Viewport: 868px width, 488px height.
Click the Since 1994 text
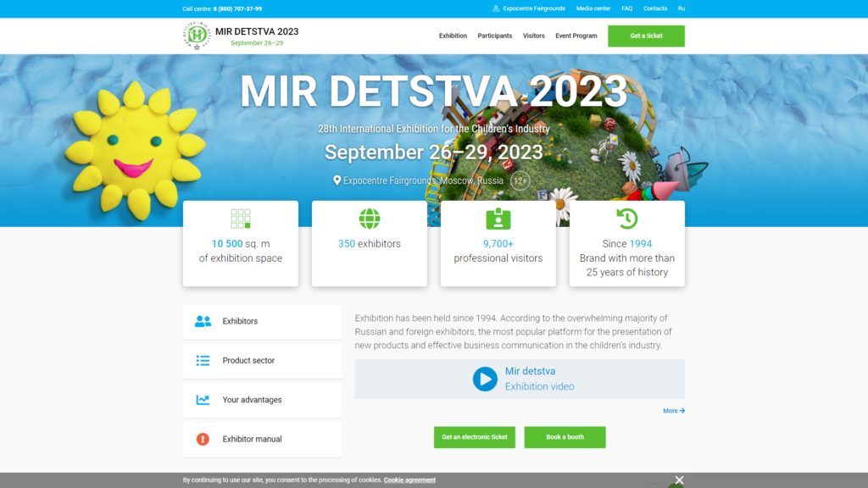point(627,244)
